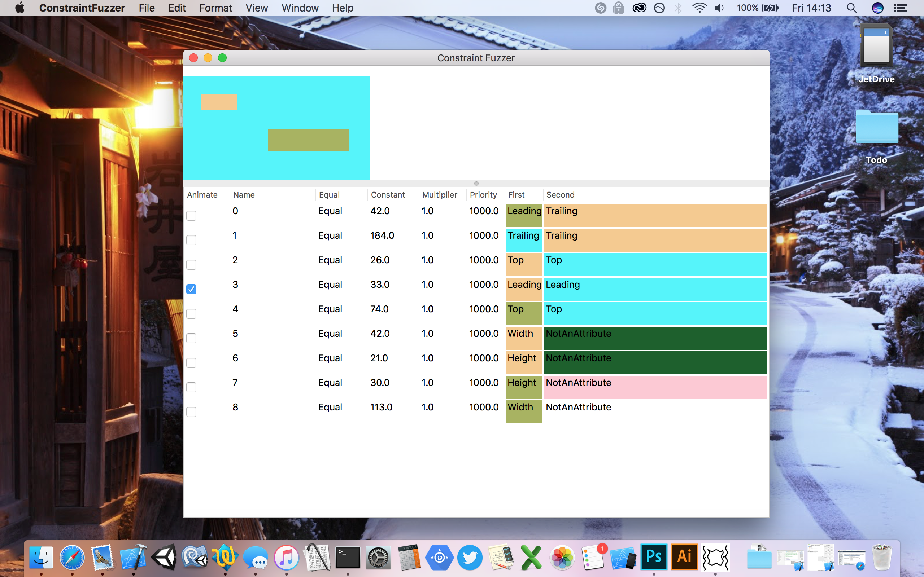Check Animate box for constraint 8
The width and height of the screenshot is (924, 577).
click(191, 412)
